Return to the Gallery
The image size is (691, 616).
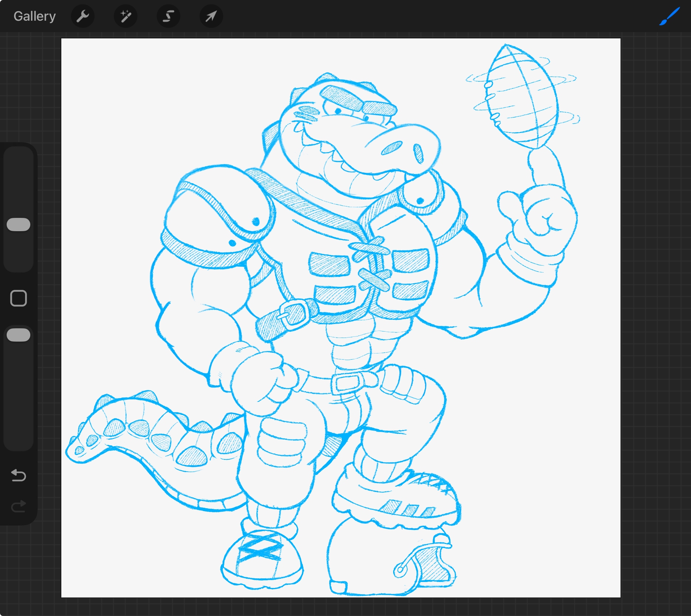34,16
